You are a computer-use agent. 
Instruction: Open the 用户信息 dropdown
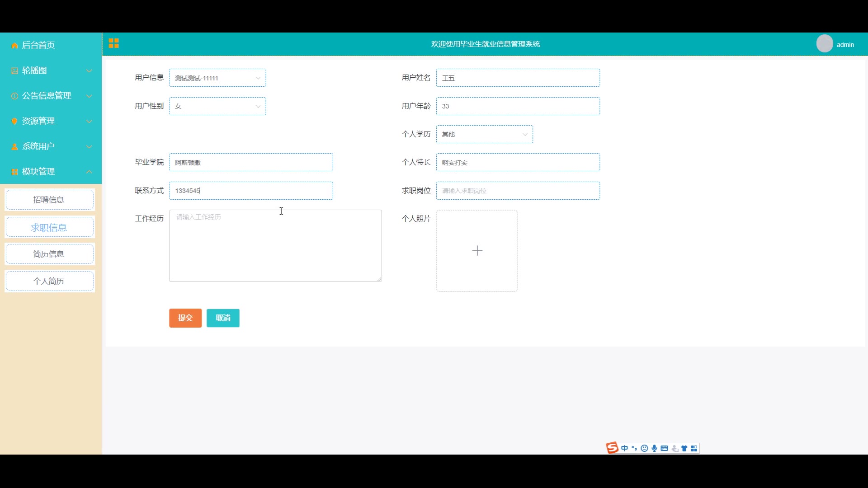217,78
